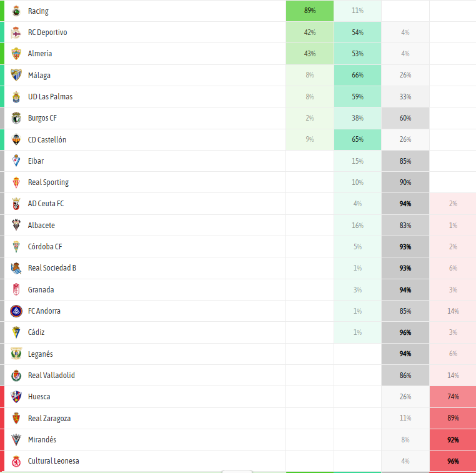Click the RC Deportivo crest icon

[16, 32]
